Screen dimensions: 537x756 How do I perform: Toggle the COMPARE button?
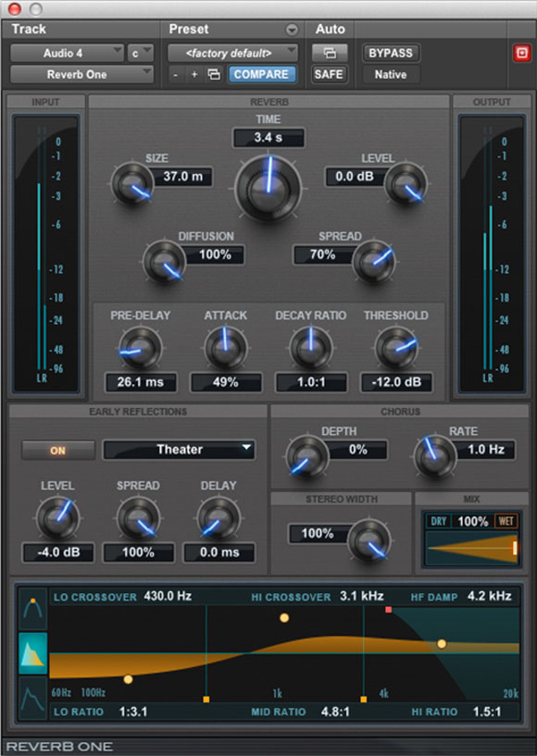point(261,74)
